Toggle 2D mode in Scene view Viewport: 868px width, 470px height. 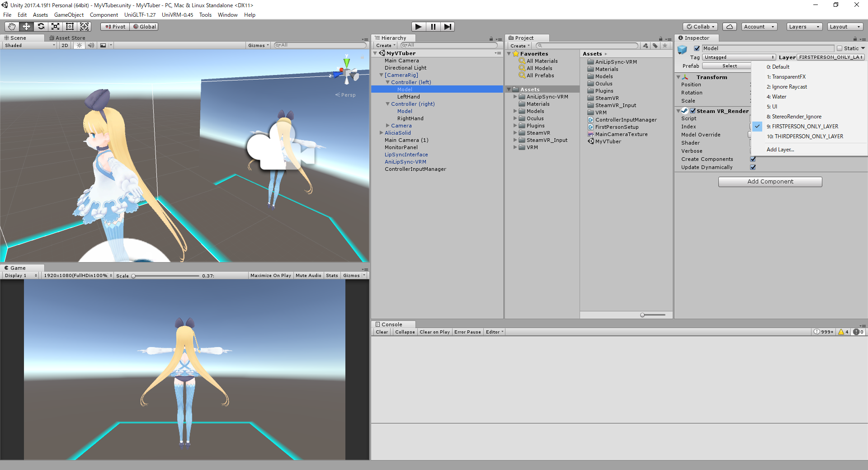pyautogui.click(x=65, y=45)
